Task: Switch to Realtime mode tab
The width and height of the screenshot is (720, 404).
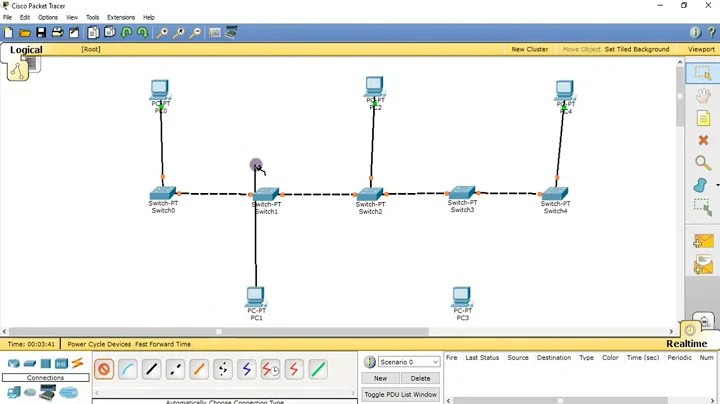Action: pos(687,343)
